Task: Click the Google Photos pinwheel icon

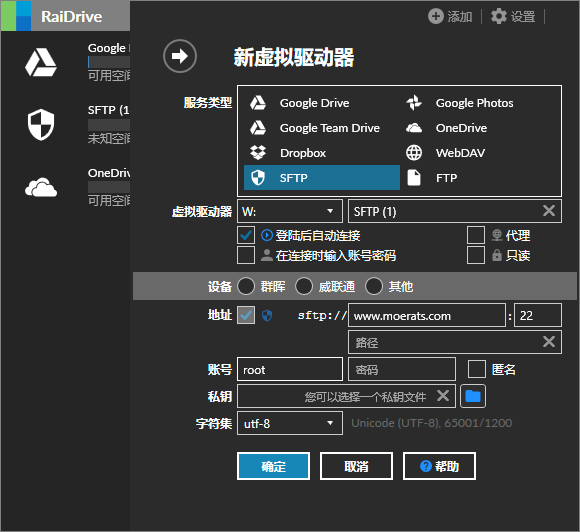Action: click(414, 103)
